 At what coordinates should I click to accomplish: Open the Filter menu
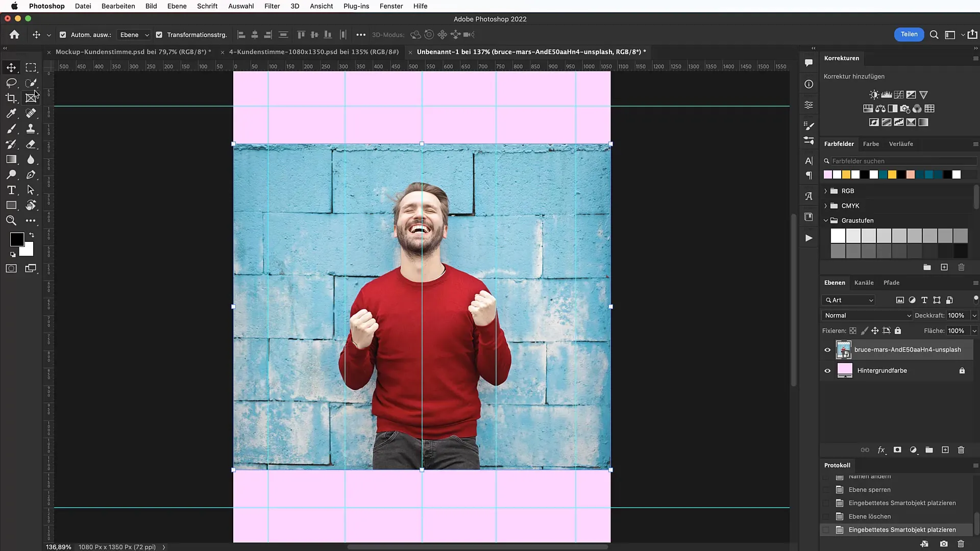[272, 6]
